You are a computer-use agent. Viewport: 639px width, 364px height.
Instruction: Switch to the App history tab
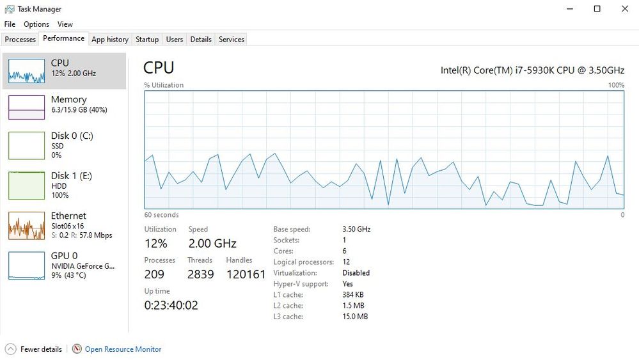point(110,40)
